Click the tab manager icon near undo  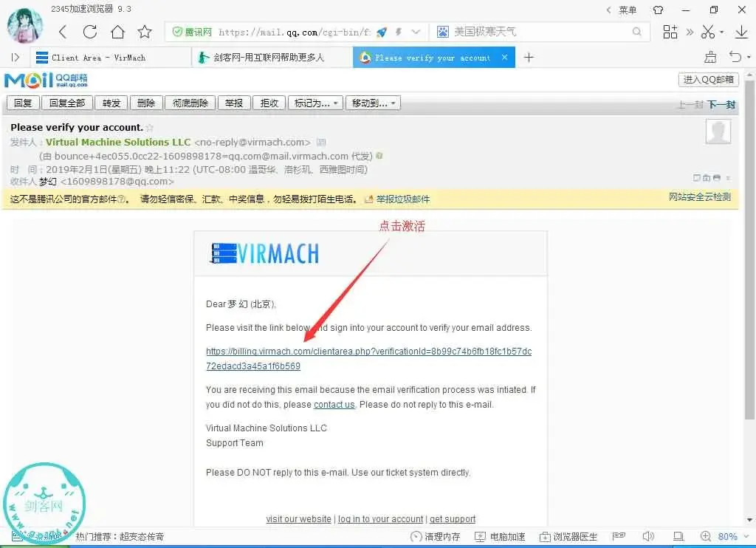[710, 58]
